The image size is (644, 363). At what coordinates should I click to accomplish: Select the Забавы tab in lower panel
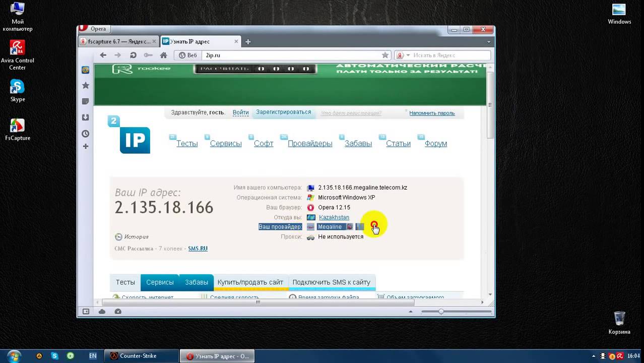tap(197, 282)
